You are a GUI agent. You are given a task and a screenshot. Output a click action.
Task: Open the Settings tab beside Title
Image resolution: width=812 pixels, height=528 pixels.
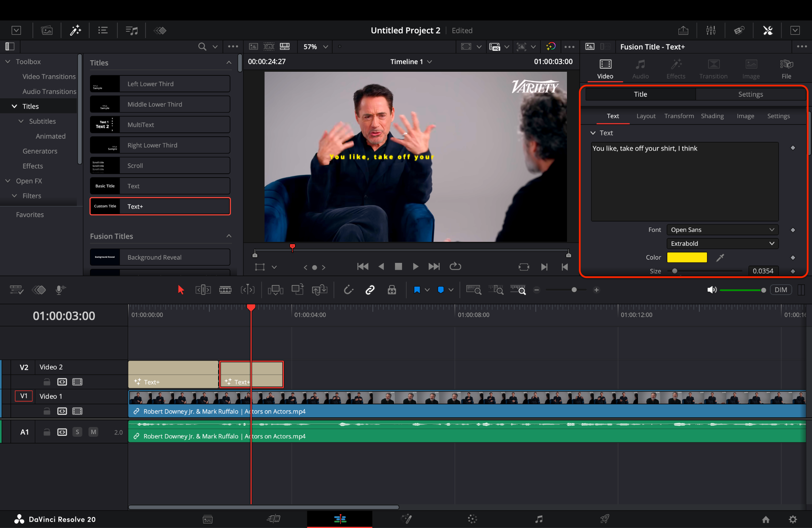pos(750,94)
